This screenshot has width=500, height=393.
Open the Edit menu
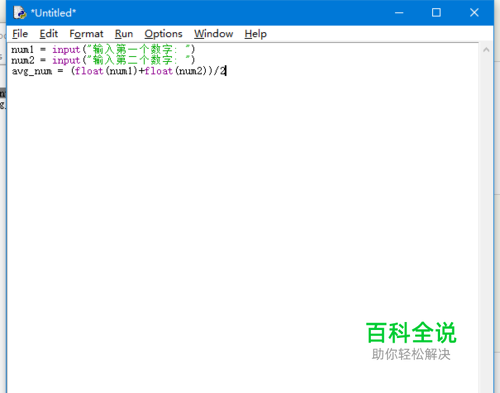(x=49, y=34)
